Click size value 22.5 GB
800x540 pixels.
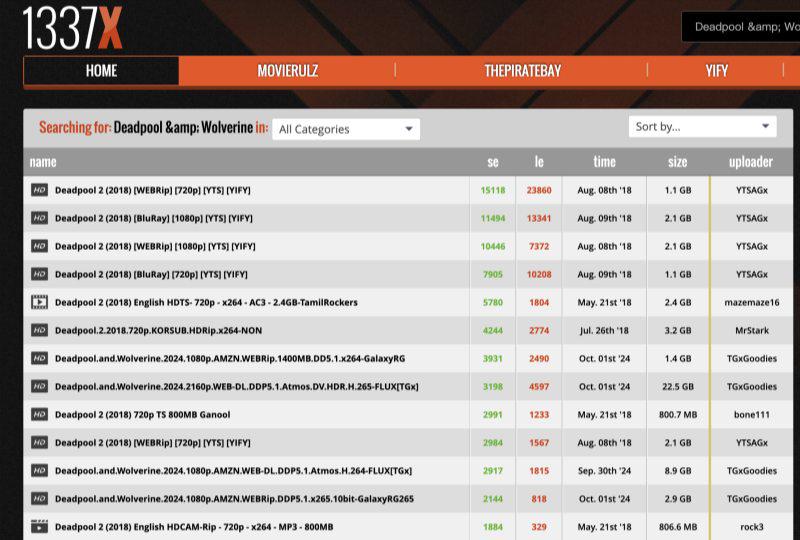click(x=678, y=386)
